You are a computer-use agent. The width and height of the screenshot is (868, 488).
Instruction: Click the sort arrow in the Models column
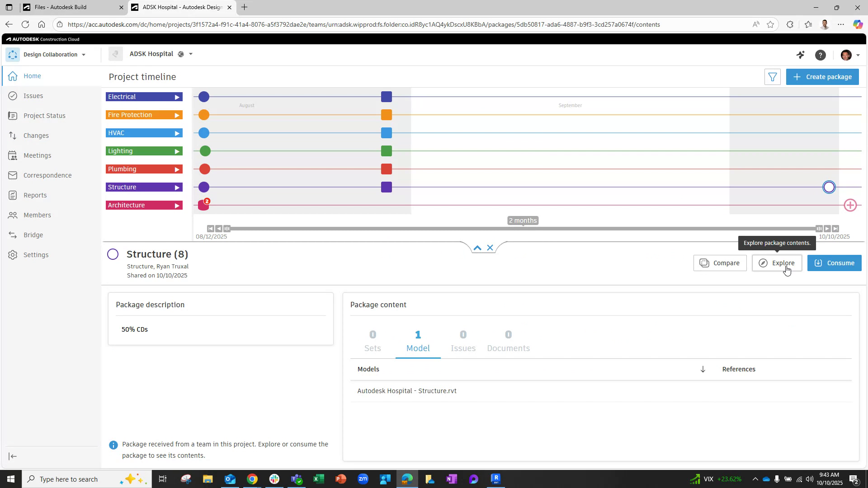pos(703,369)
